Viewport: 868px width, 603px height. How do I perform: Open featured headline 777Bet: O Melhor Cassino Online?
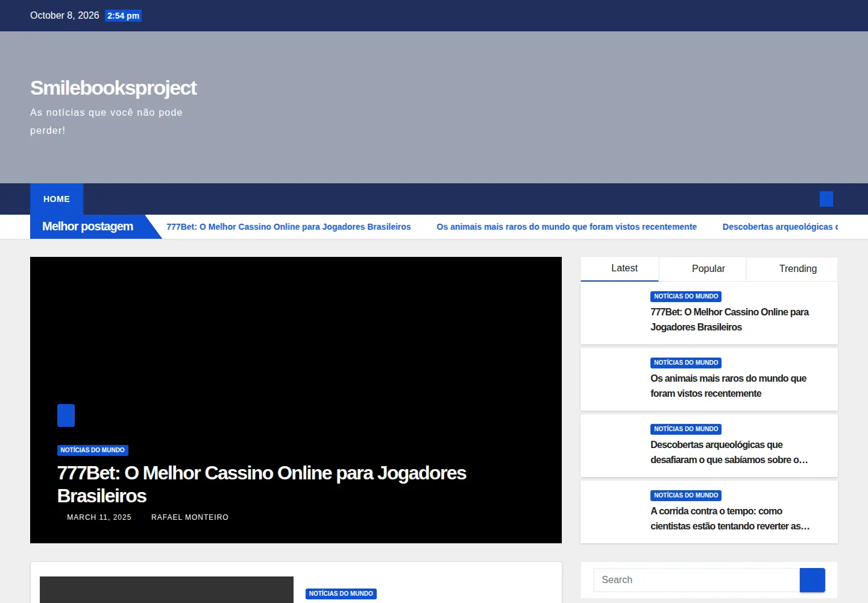coord(262,484)
